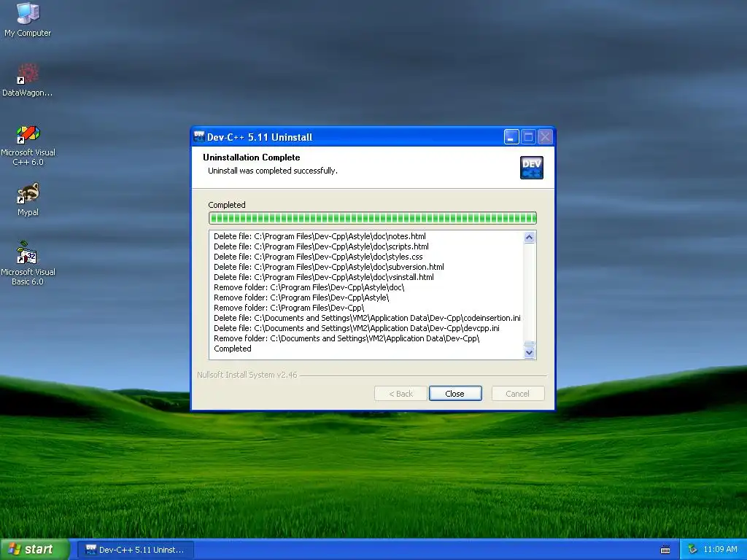This screenshot has width=747, height=560.
Task: Select the final Completed log line
Action: click(233, 349)
